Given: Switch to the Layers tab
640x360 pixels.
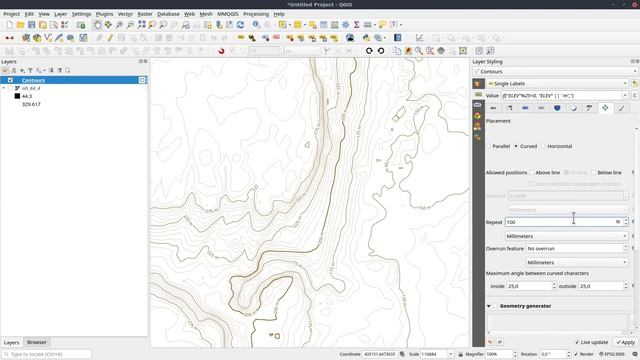Looking at the screenshot, I should click(11, 342).
